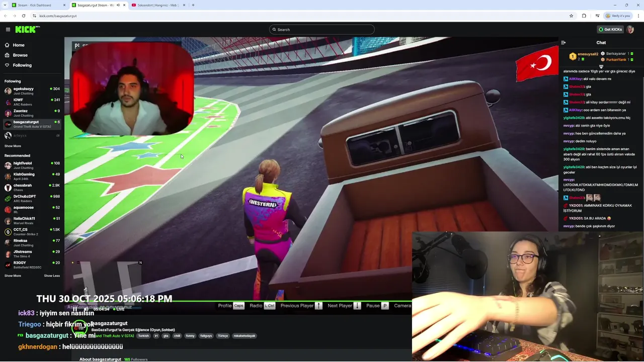Screen dimensions: 644x362
Task: Open ItaliaChick11 recommended channel
Action: pos(32,221)
